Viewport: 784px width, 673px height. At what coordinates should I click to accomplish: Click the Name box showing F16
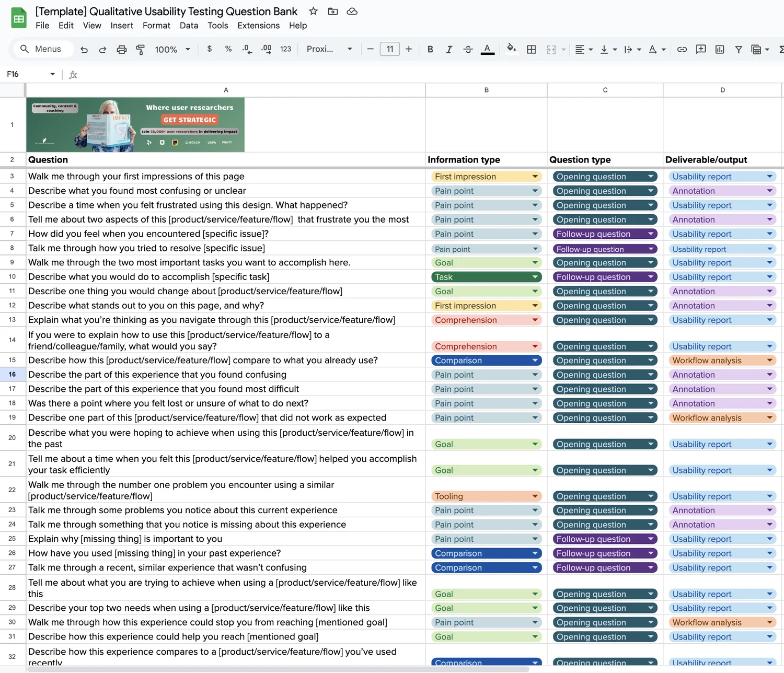pyautogui.click(x=30, y=74)
